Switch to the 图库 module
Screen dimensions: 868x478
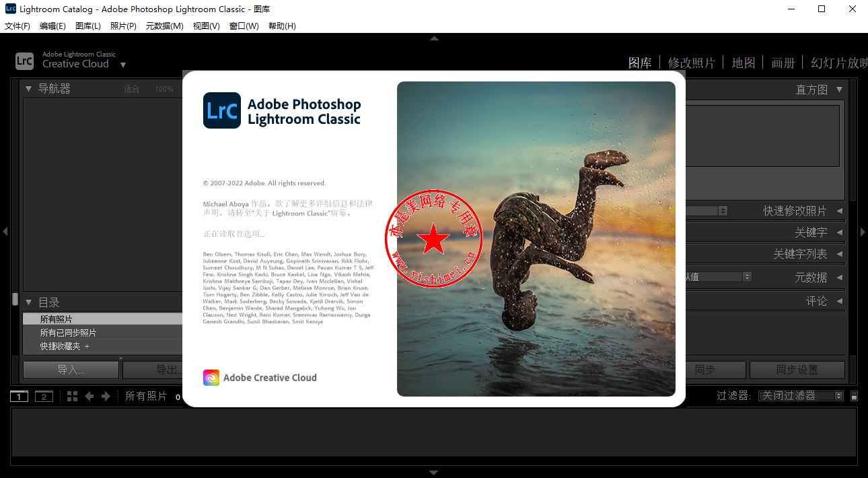(x=640, y=63)
